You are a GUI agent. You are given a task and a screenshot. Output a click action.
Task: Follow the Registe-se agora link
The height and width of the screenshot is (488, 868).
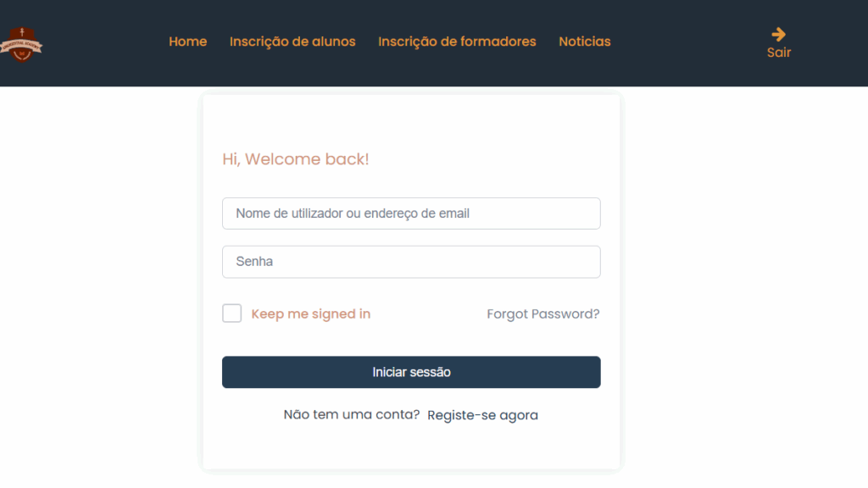(482, 415)
